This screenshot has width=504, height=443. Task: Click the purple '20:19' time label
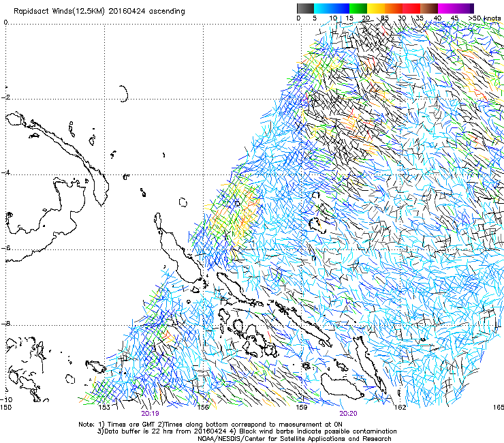150,414
